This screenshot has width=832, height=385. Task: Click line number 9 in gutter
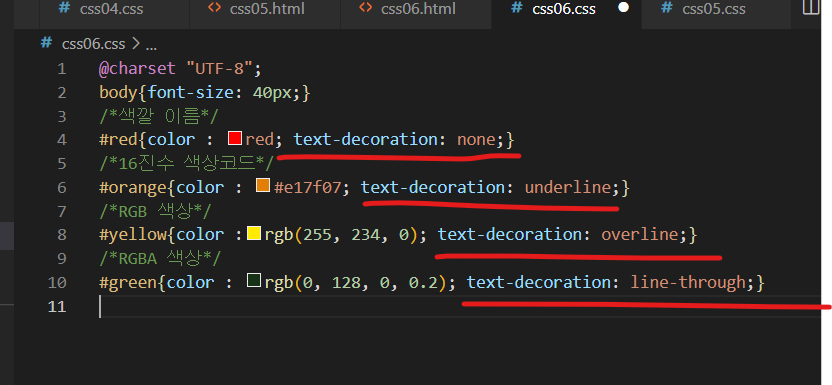pos(62,258)
